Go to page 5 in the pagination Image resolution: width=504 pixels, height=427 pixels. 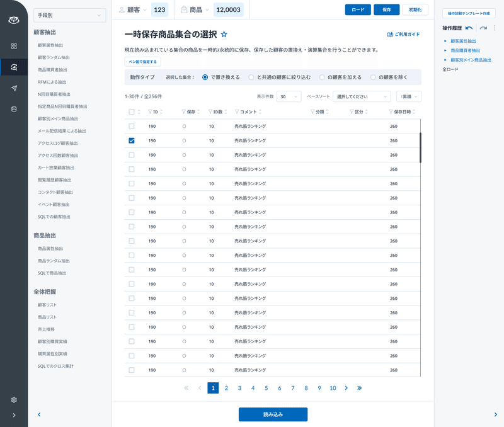[x=266, y=388]
